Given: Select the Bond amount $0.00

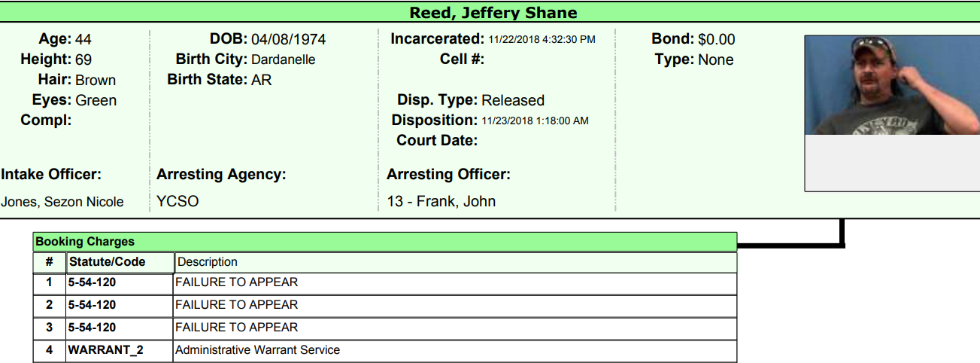Looking at the screenshot, I should pos(716,39).
